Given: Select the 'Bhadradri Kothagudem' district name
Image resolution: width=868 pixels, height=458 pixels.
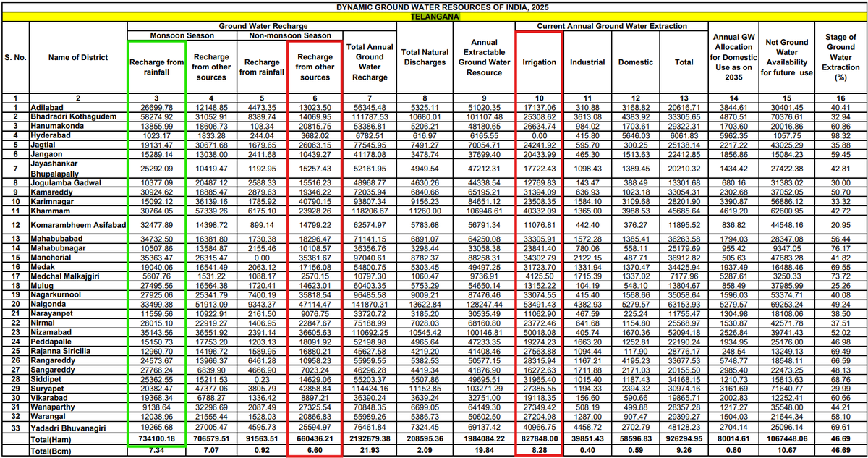Looking at the screenshot, I should point(73,116).
